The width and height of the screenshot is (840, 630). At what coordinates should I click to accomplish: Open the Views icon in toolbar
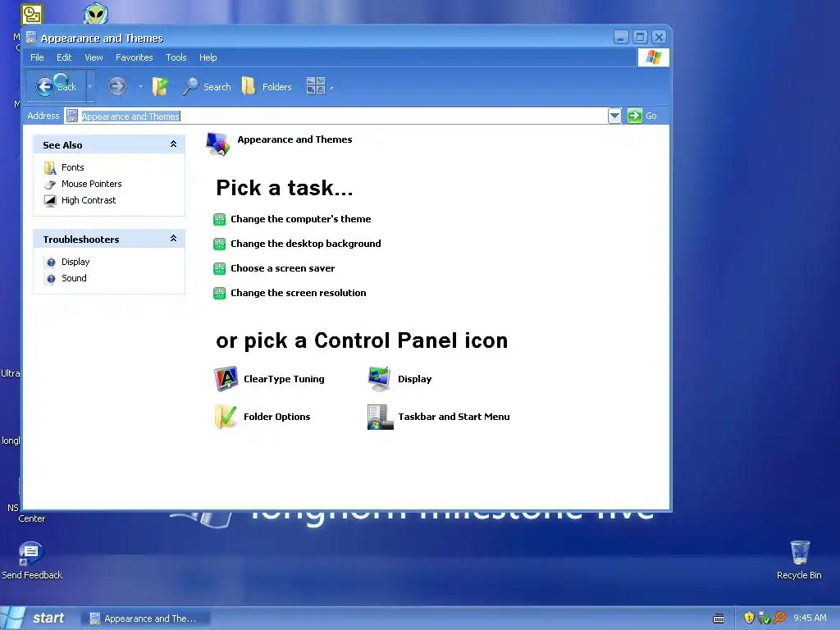(x=316, y=85)
